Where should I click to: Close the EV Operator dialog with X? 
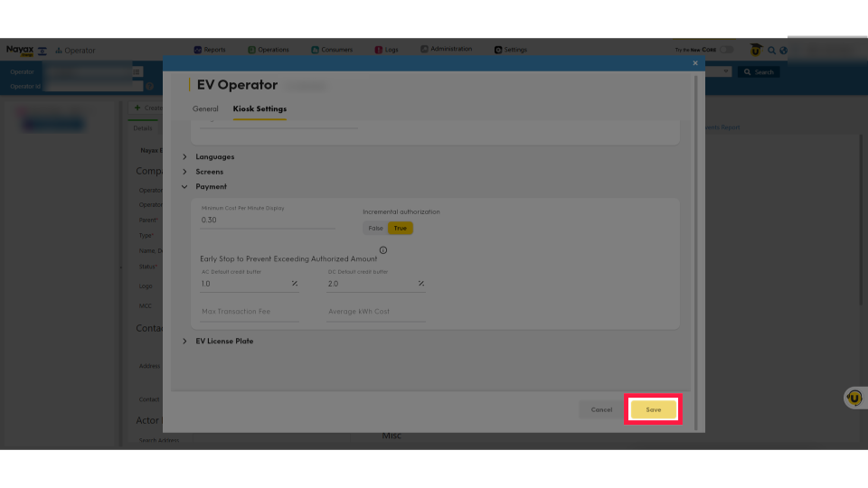[695, 63]
